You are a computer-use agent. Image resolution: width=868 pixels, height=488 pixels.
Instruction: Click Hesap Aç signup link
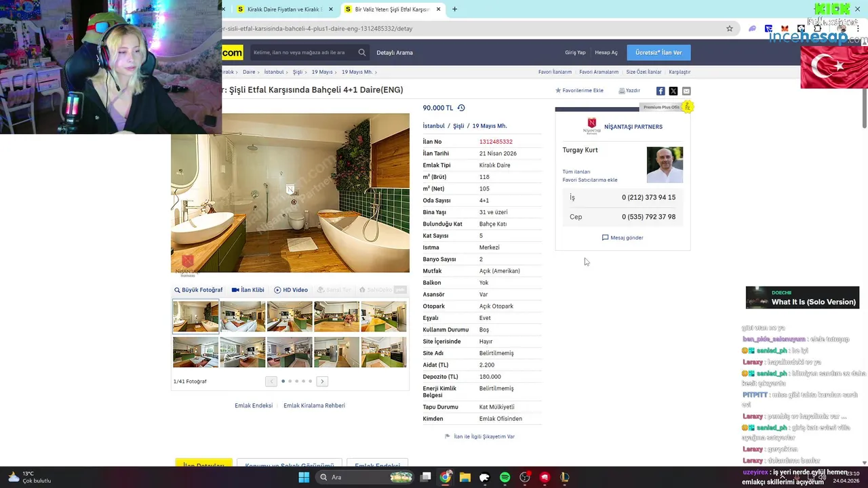(606, 53)
